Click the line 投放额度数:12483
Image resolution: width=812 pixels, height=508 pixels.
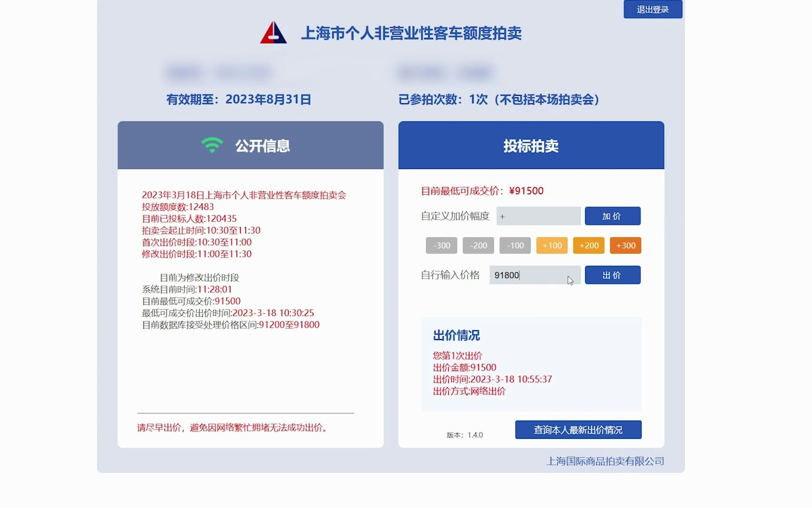178,207
